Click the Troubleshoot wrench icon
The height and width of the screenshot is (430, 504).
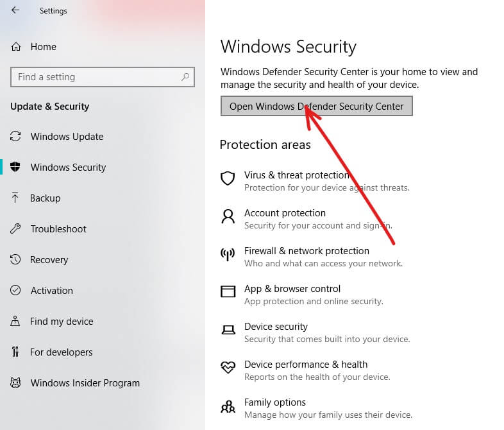point(16,229)
